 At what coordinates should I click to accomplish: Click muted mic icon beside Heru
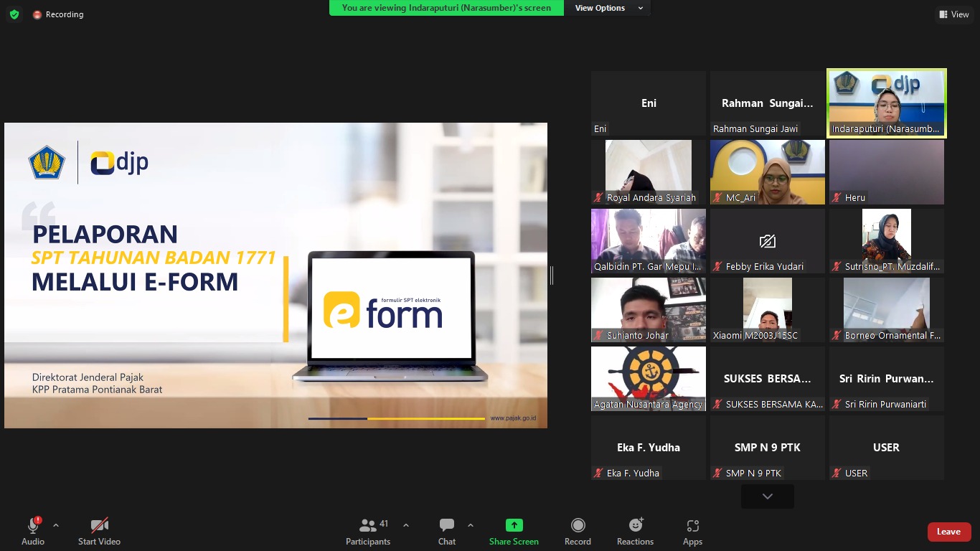(x=837, y=197)
